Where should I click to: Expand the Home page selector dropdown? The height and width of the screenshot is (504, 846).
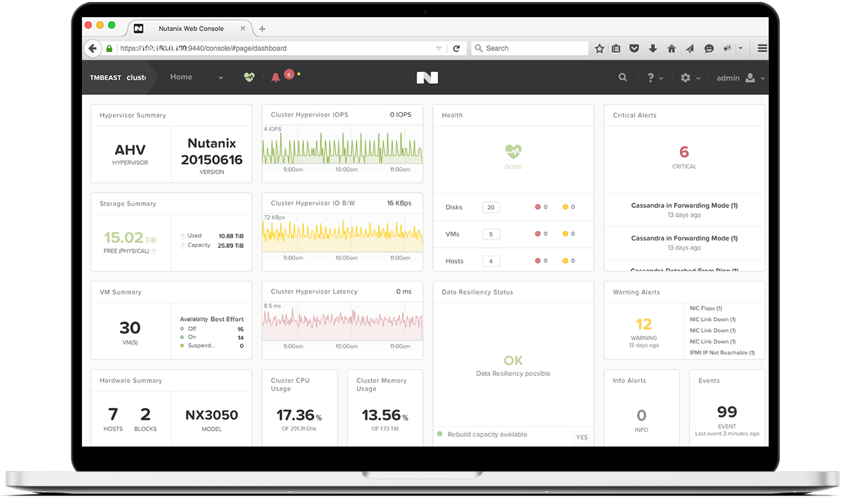tap(221, 77)
